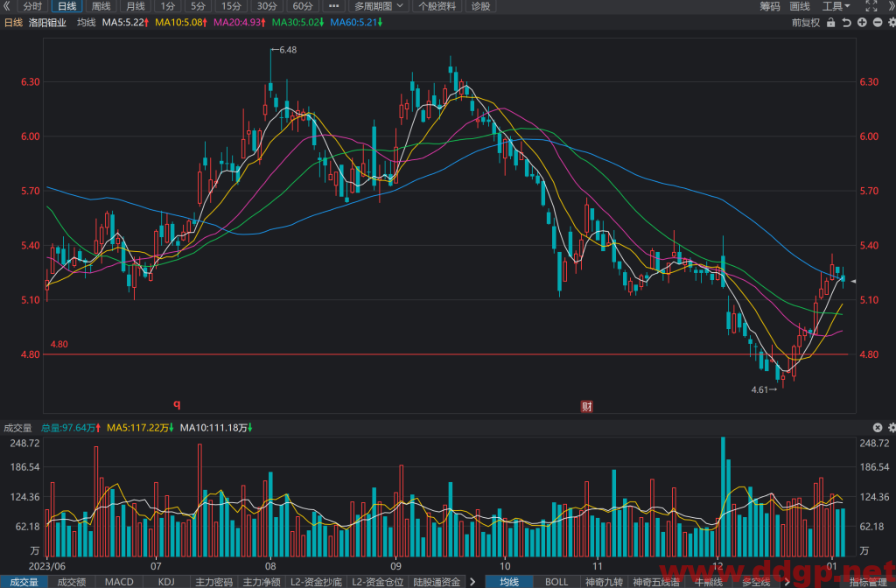Viewport: 896px width, 588px height.
Task: Switch to 1分 minute period
Action: tap(167, 6)
